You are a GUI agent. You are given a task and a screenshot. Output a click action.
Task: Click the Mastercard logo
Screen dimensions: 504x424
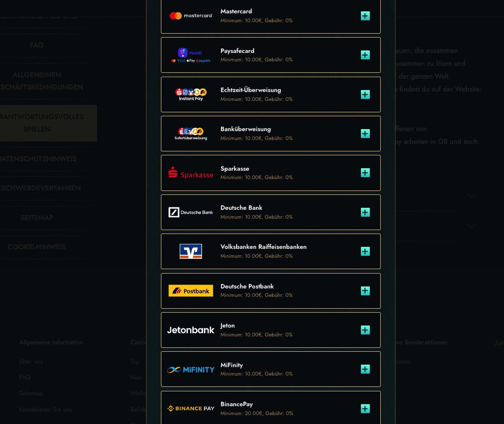[x=191, y=16]
